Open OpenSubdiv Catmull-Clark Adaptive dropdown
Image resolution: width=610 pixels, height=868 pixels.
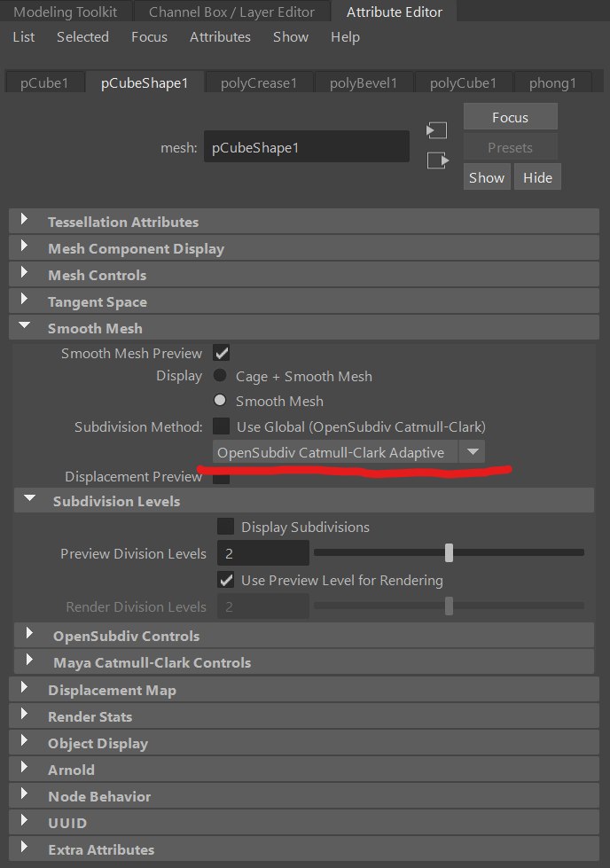(x=348, y=451)
